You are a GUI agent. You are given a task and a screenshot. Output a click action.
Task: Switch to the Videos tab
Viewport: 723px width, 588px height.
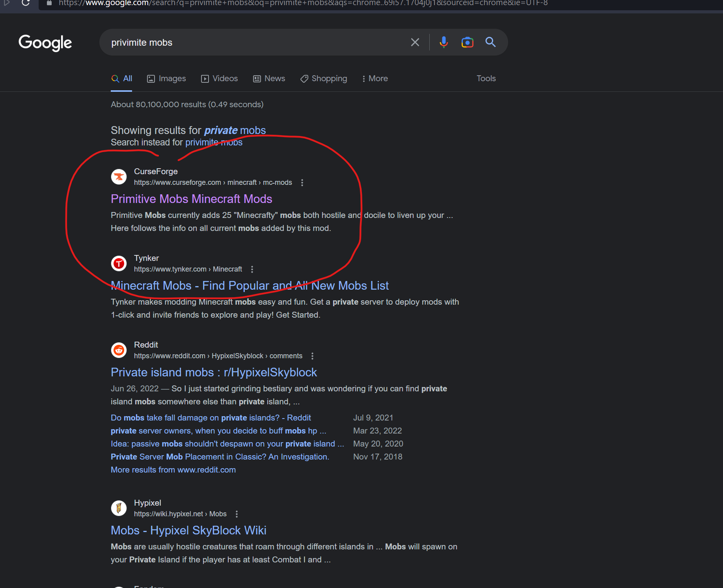(220, 79)
